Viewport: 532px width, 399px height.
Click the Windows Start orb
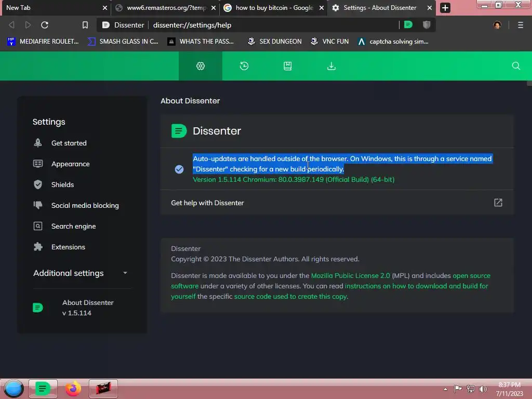point(14,389)
